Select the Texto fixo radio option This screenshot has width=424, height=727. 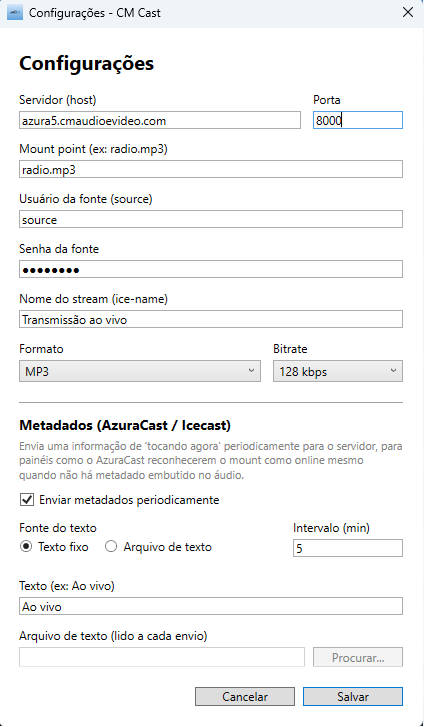click(26, 547)
